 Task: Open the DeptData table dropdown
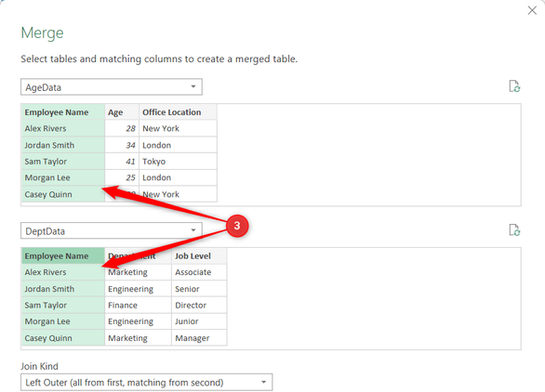(x=112, y=231)
